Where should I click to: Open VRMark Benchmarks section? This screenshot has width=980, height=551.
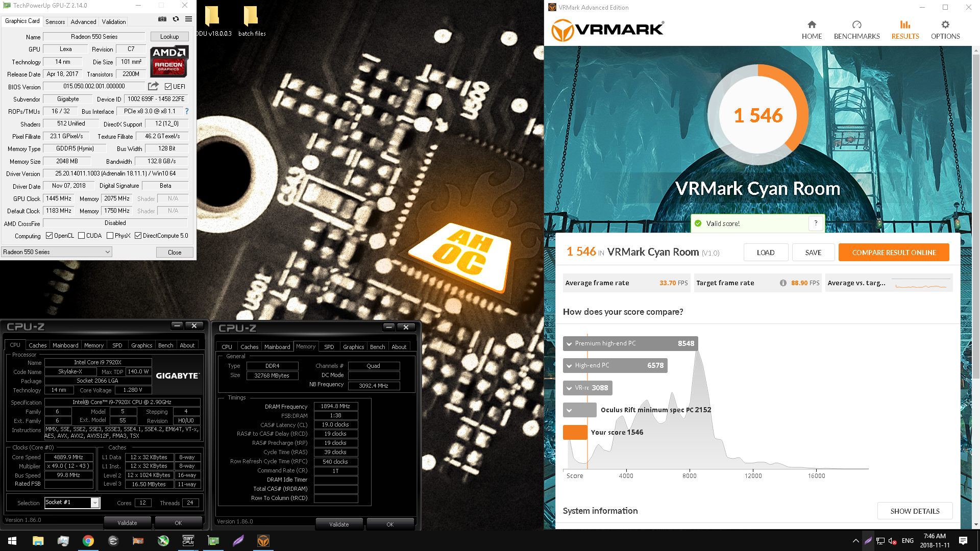click(x=856, y=30)
